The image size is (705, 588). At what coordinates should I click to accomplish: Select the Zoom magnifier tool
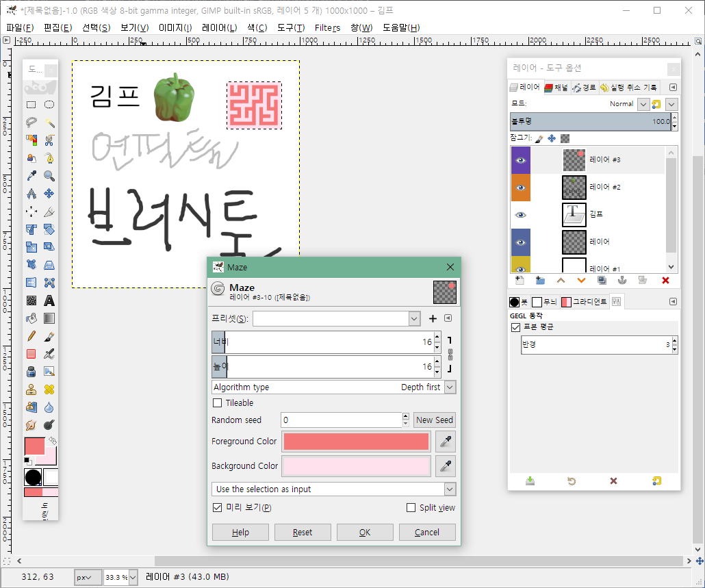tap(49, 176)
